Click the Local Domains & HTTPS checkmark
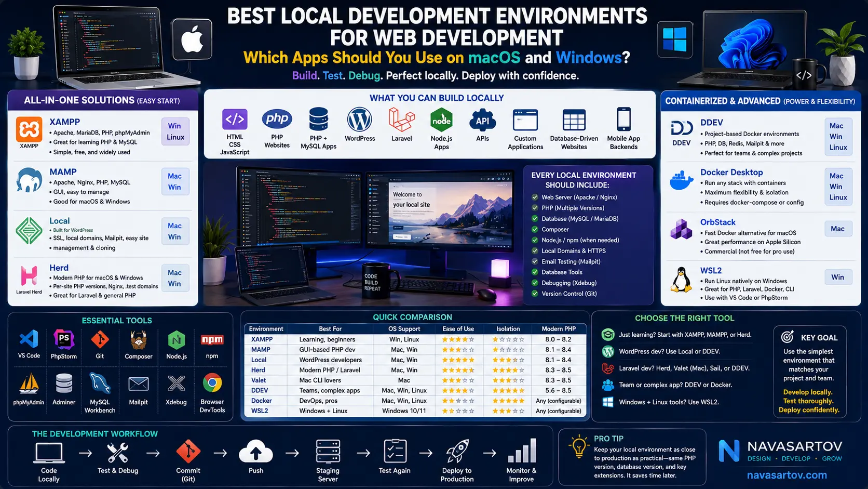Viewport: 868px width, 489px height. point(535,250)
